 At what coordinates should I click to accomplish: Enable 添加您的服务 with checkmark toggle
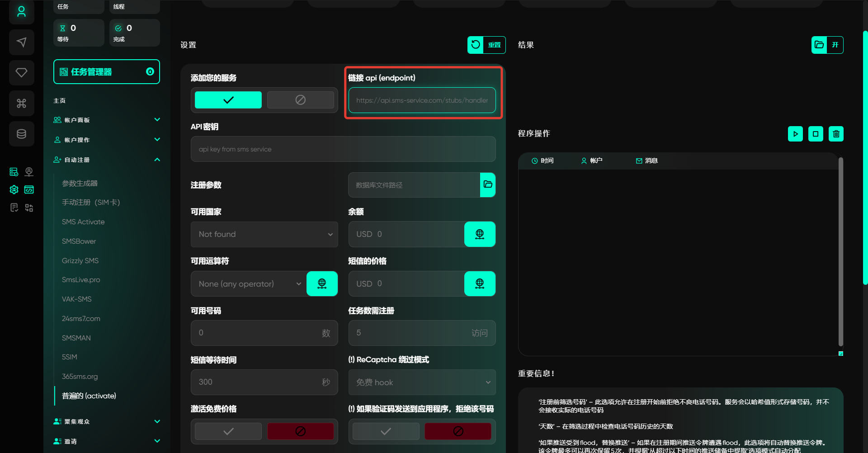tap(228, 100)
